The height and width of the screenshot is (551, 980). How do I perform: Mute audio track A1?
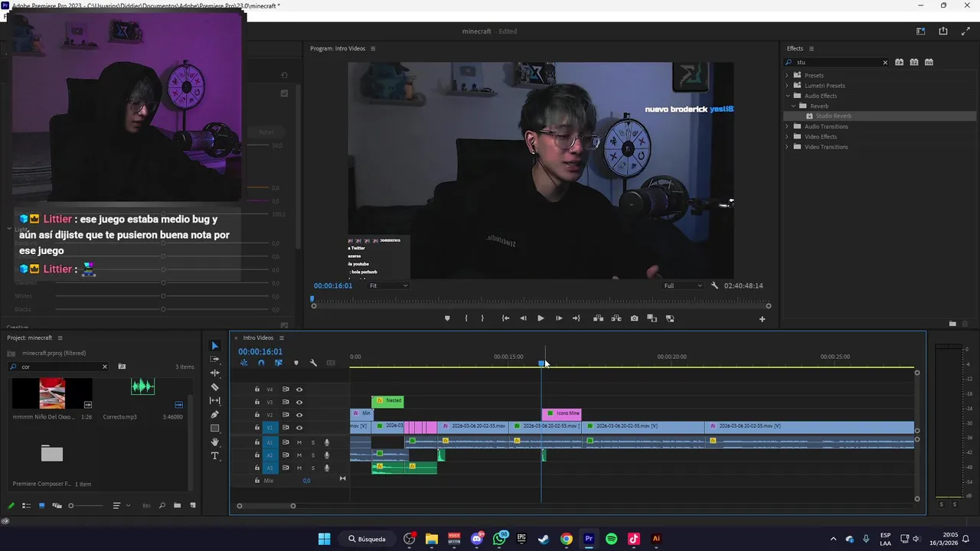(299, 442)
